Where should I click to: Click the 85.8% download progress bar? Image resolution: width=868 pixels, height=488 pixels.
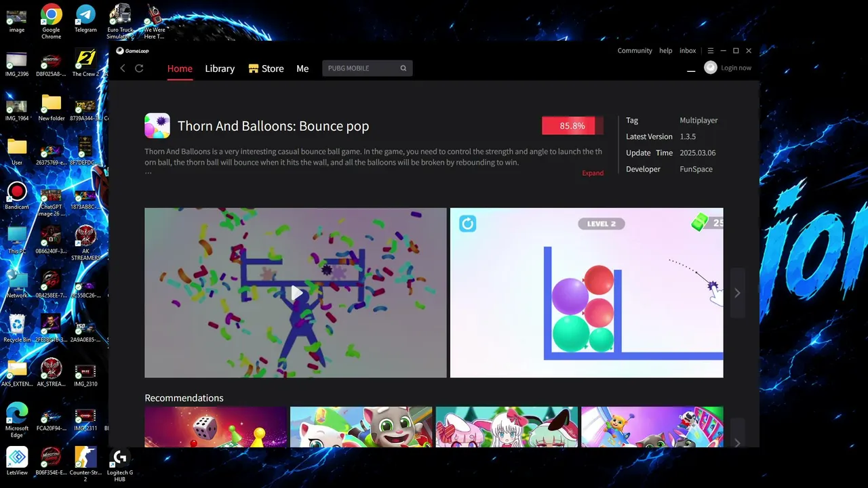click(x=572, y=126)
